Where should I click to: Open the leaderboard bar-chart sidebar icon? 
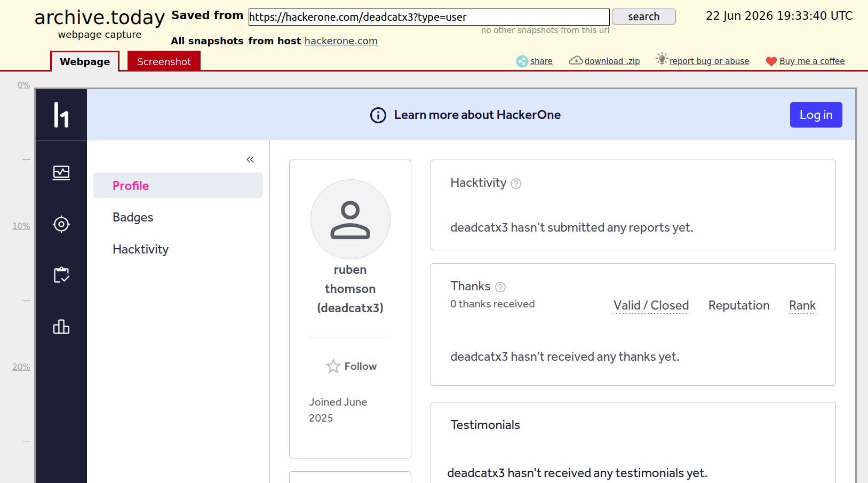pyautogui.click(x=61, y=327)
